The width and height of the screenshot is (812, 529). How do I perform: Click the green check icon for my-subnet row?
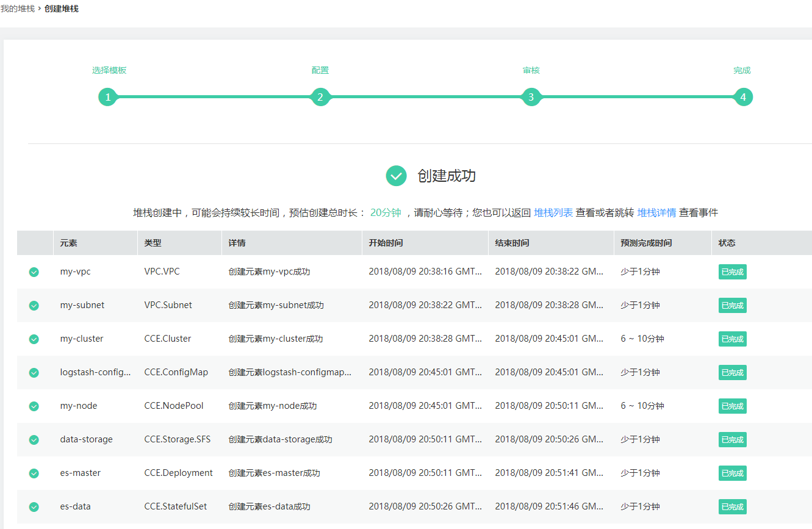tap(34, 306)
